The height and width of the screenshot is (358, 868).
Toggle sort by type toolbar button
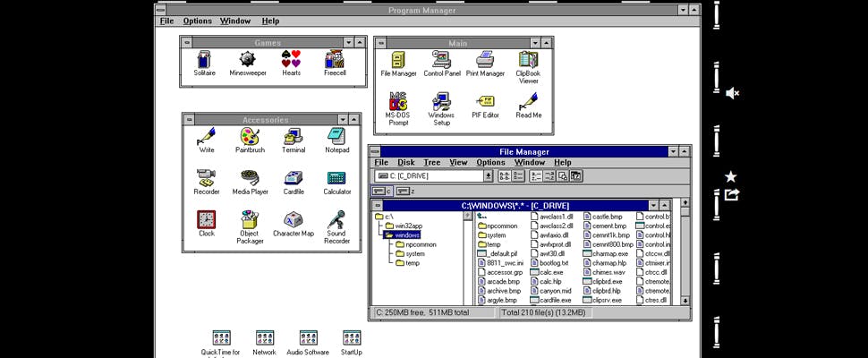point(549,176)
